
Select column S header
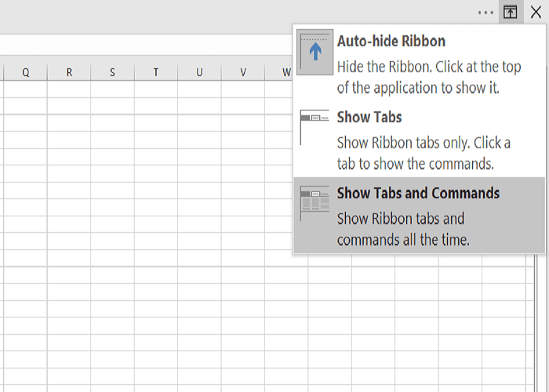pyautogui.click(x=112, y=72)
